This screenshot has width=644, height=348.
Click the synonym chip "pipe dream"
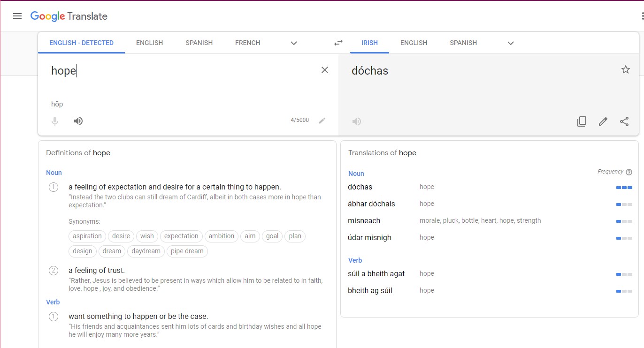point(187,251)
